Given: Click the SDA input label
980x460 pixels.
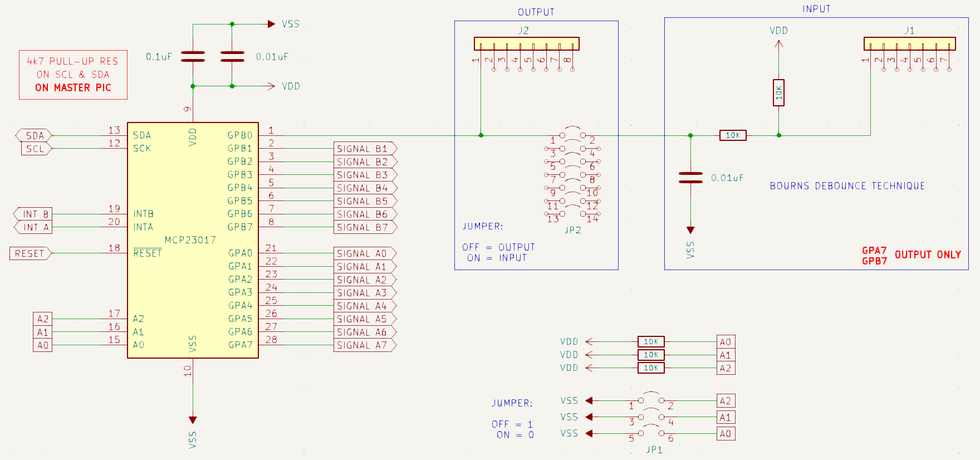Looking at the screenshot, I should click(x=34, y=135).
